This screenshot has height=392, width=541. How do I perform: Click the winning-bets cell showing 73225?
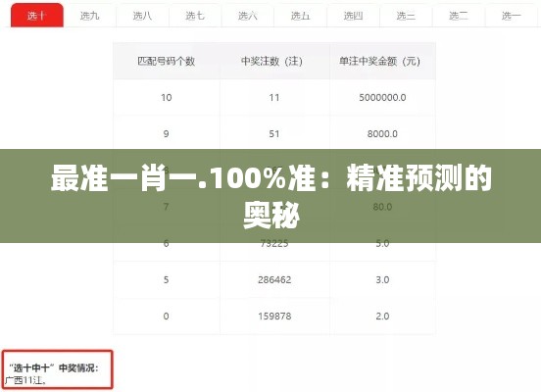click(274, 243)
